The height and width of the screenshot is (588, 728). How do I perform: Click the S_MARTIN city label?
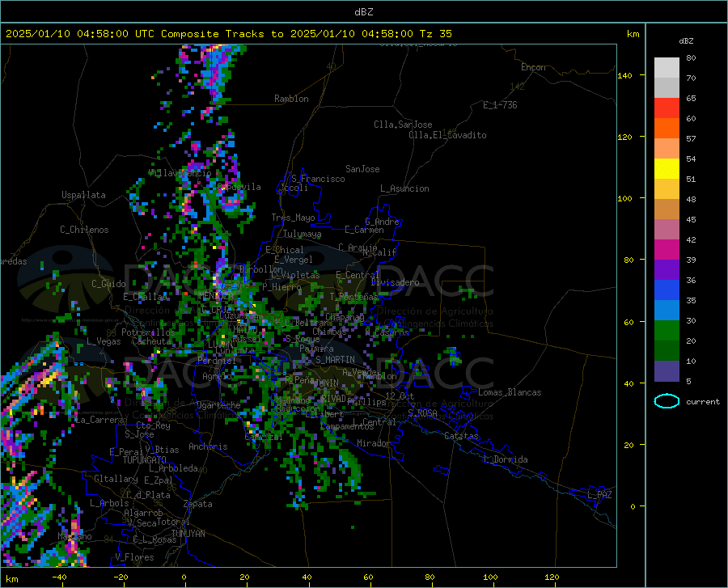335,360
